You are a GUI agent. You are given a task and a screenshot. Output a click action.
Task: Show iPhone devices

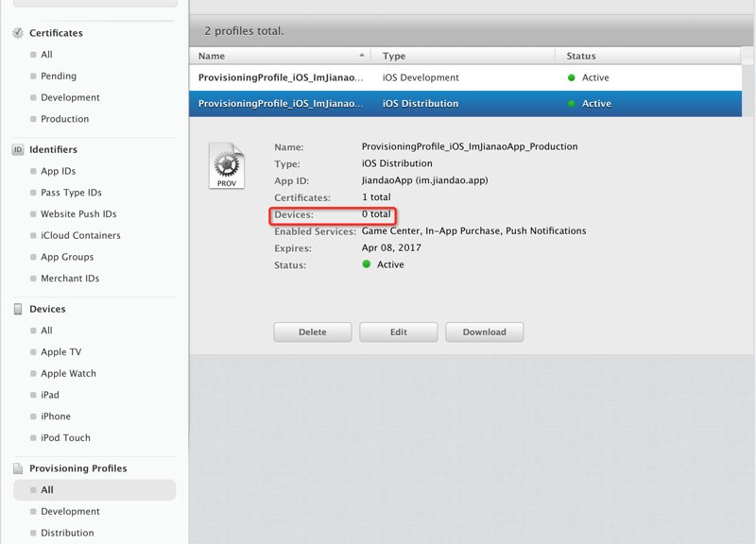pyautogui.click(x=56, y=416)
